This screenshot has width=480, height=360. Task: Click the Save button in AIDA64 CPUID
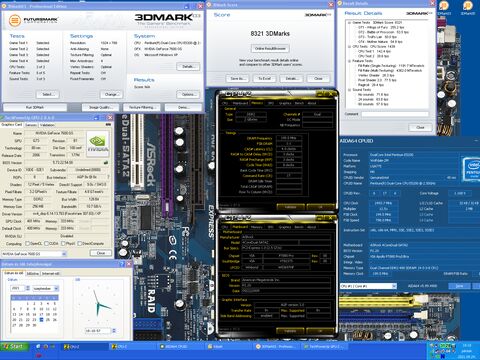[x=459, y=286]
